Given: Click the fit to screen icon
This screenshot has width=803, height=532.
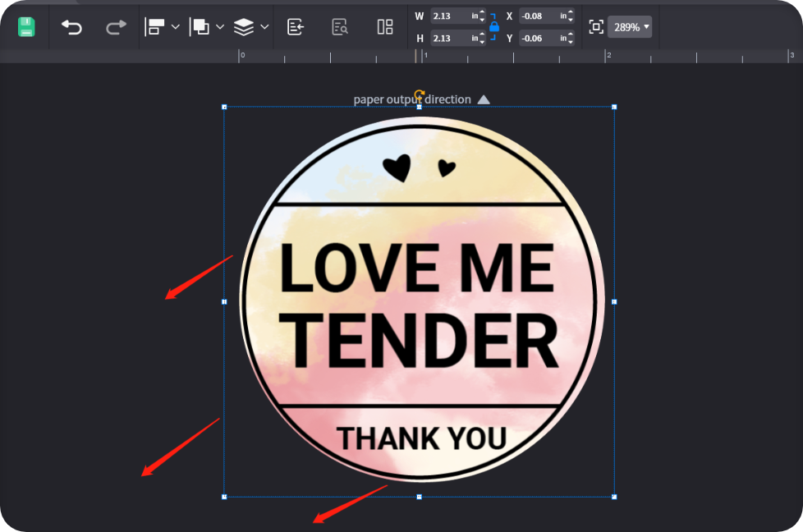Looking at the screenshot, I should 596,26.
